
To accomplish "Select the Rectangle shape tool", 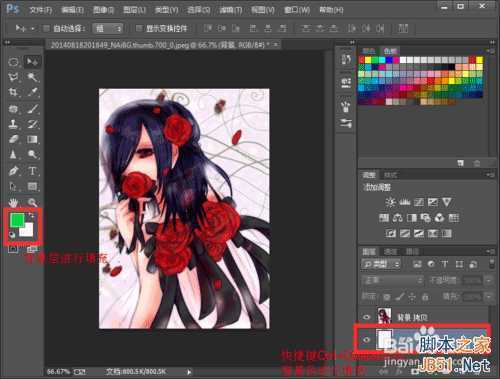I will point(32,186).
